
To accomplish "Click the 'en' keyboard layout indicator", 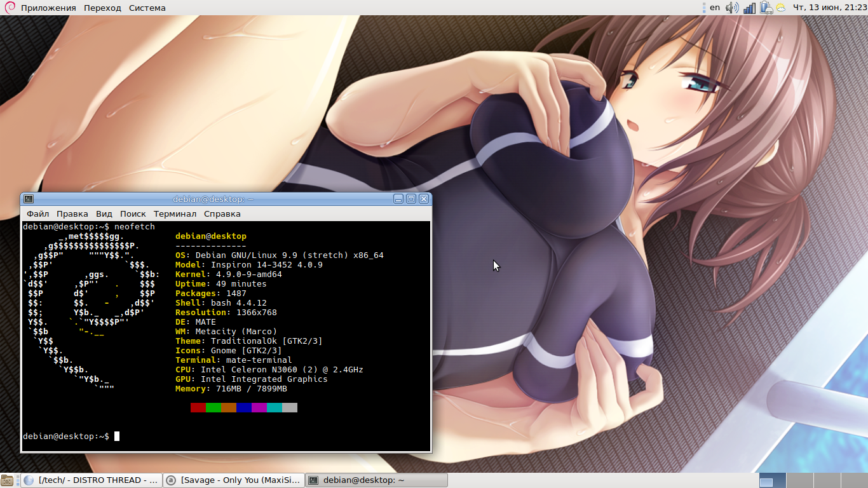I will point(715,8).
